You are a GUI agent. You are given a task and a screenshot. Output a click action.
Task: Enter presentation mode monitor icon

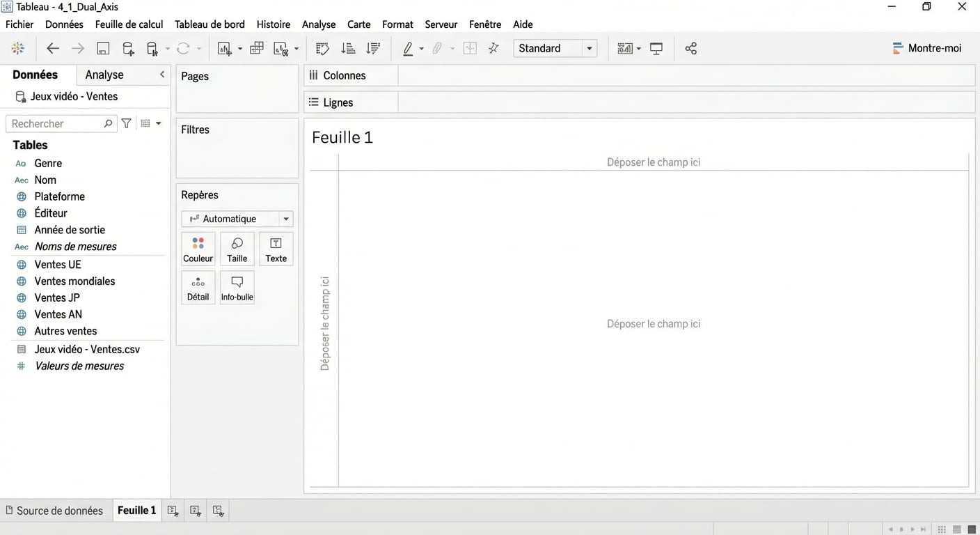coord(656,48)
